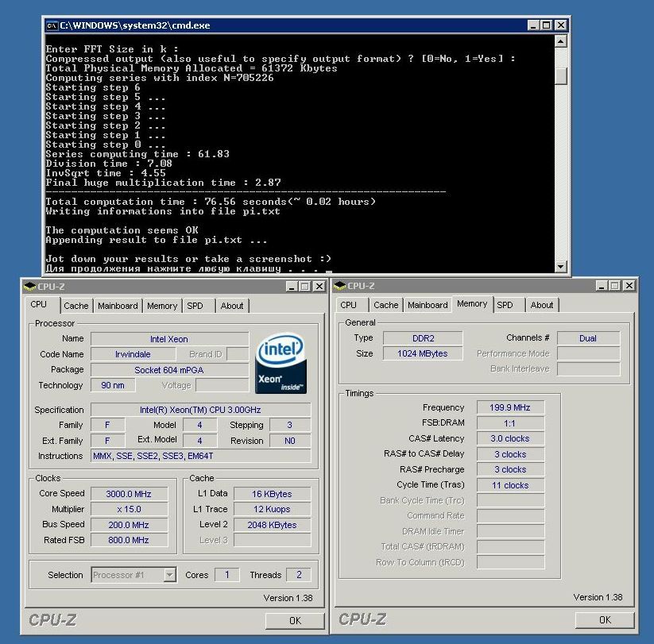The height and width of the screenshot is (644, 654).
Task: Click Level 2 value '2048 KBytes'
Action: [272, 525]
